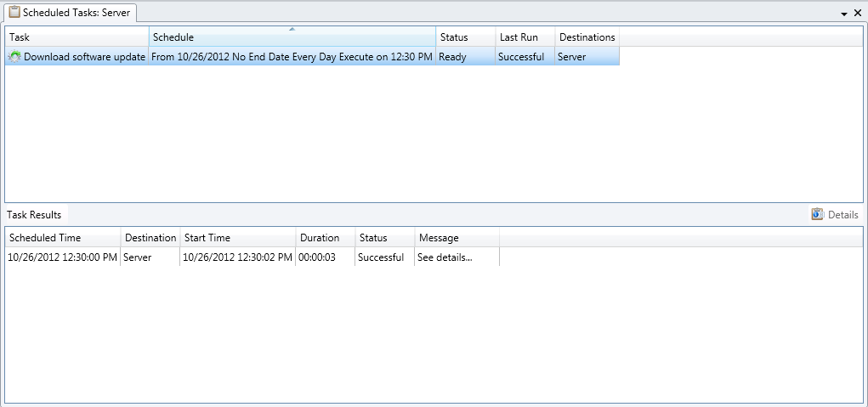Click the clipboard icon on Scheduled Tasks tab

[14, 13]
